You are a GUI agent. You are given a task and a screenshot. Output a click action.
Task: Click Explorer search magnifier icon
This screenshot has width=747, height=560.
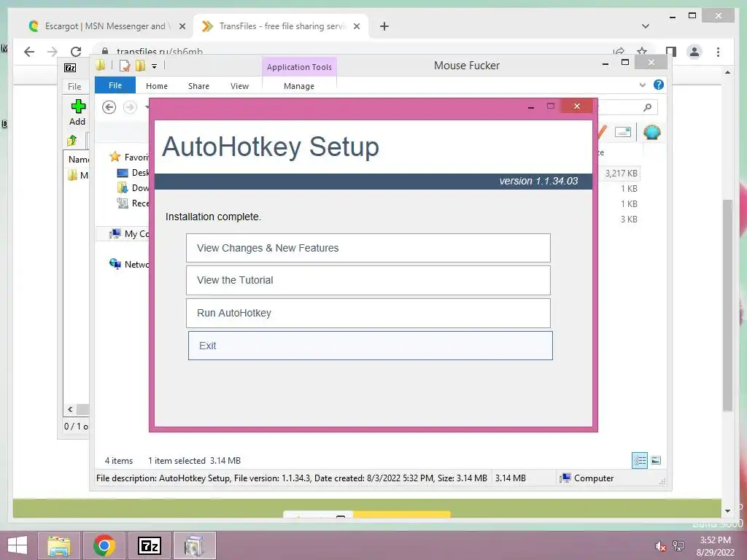coord(647,107)
